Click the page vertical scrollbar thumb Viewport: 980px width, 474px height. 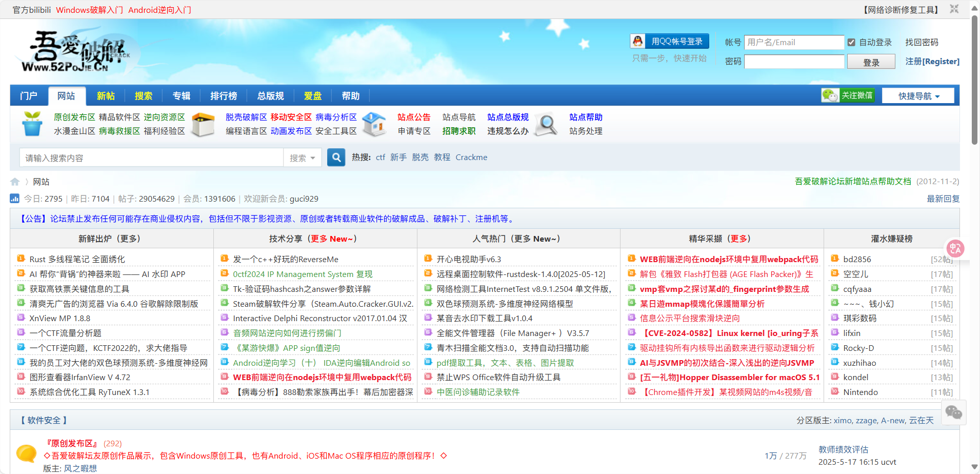click(x=974, y=80)
